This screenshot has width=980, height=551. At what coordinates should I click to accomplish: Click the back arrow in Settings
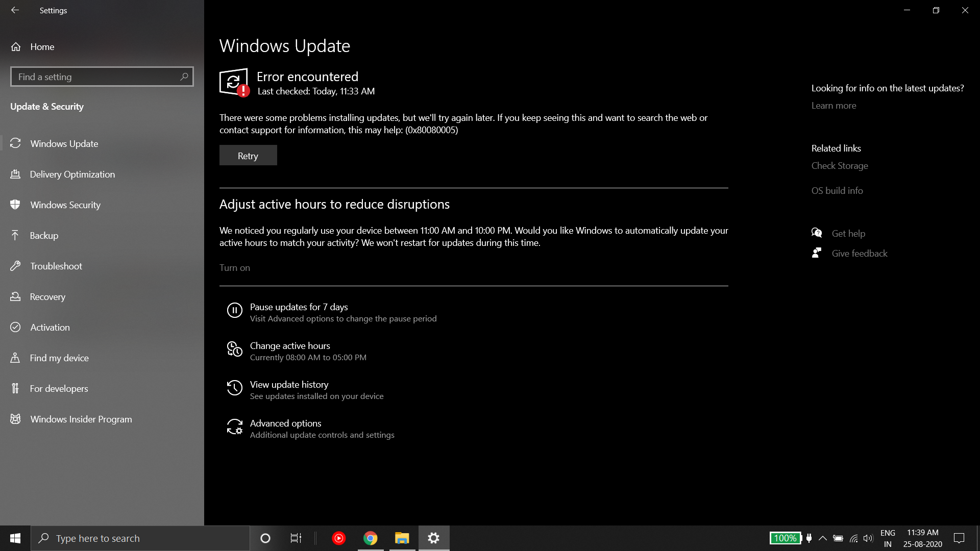point(15,10)
